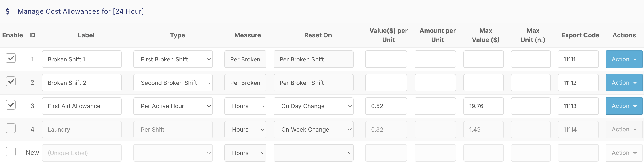Screen dimensions: 644x164
Task: Click the 0.52 value per unit field
Action: pos(386,106)
